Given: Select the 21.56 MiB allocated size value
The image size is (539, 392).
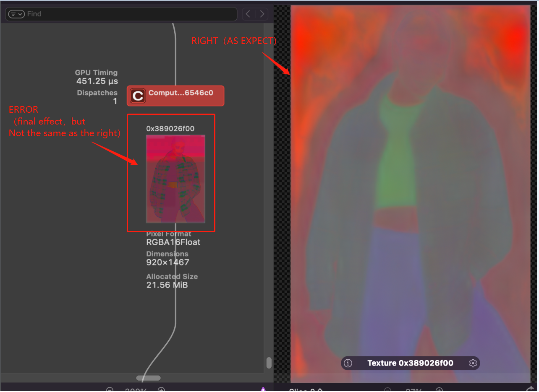Looking at the screenshot, I should click(x=167, y=285).
